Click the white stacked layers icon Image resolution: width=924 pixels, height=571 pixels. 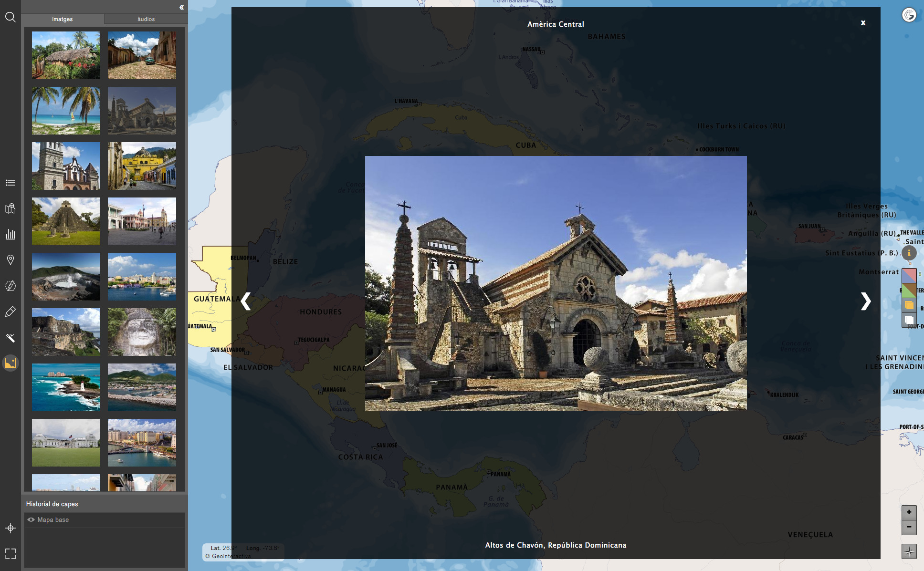tap(909, 320)
